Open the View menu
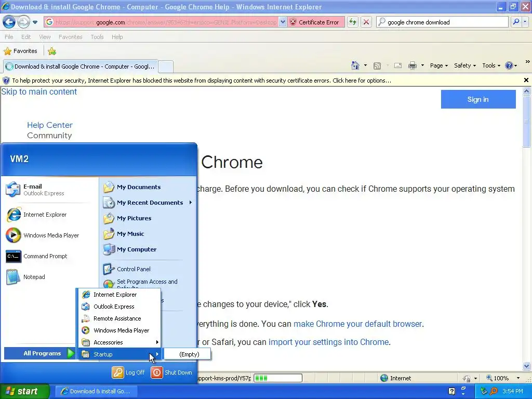The width and height of the screenshot is (532, 399). (x=45, y=37)
